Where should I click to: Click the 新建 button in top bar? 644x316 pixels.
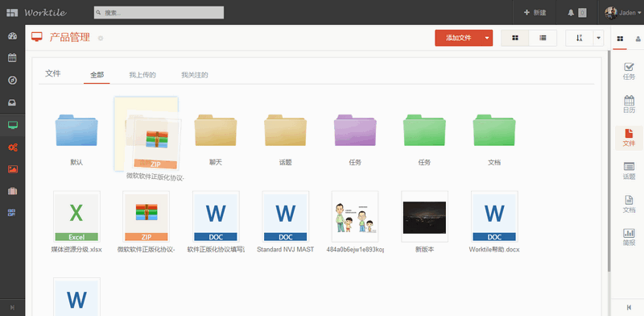tap(535, 13)
